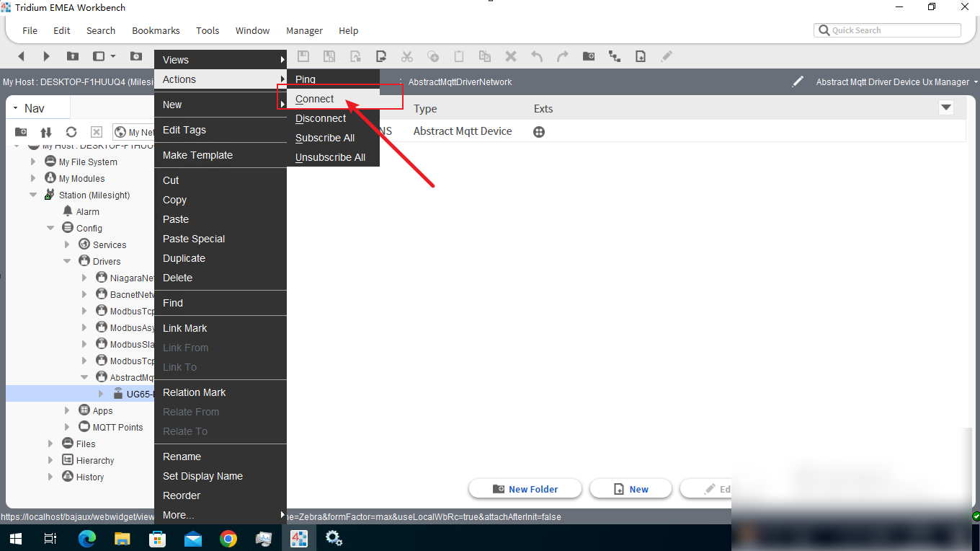Screen dimensions: 980x551
Task: Click AbstractMqttDriverNetwork breadcrumb
Action: (460, 82)
